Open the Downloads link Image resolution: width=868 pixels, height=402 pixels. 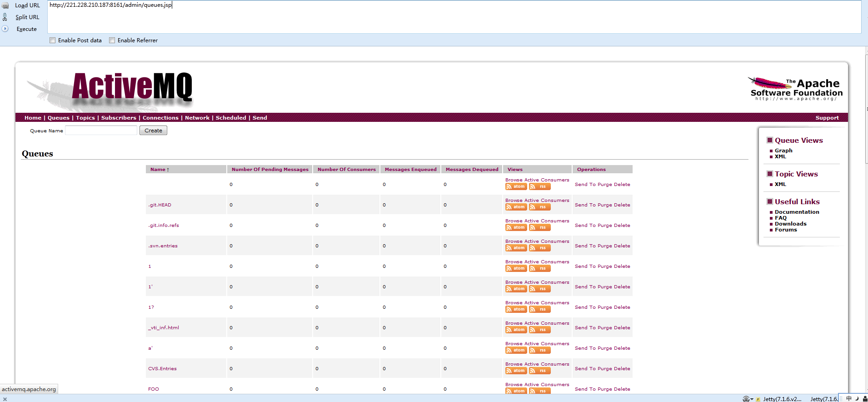click(x=791, y=224)
